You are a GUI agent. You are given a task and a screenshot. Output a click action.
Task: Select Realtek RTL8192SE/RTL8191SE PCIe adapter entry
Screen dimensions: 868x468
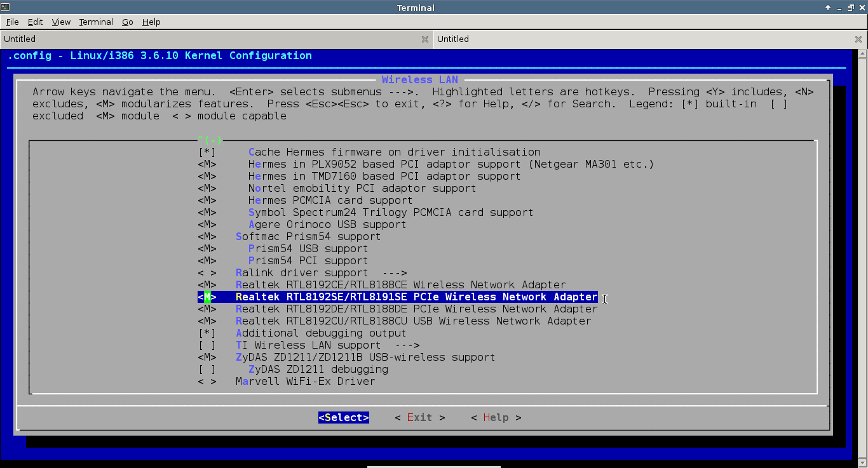(x=416, y=297)
